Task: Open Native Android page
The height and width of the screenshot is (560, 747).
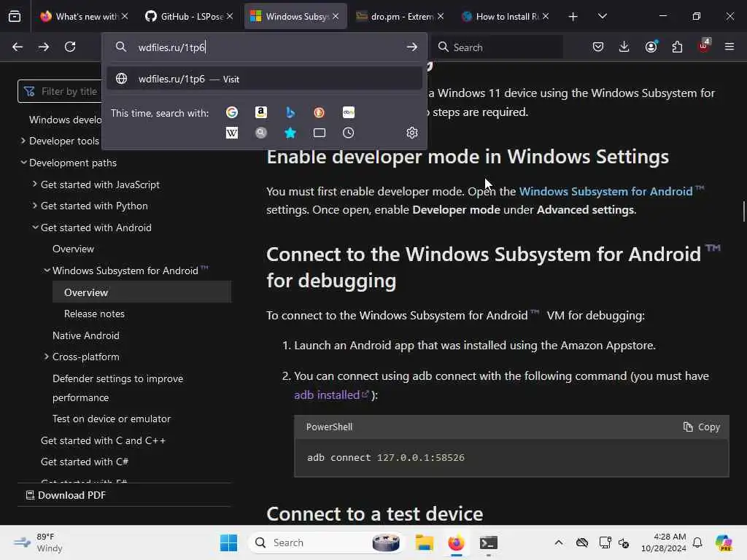Action: pyautogui.click(x=86, y=335)
